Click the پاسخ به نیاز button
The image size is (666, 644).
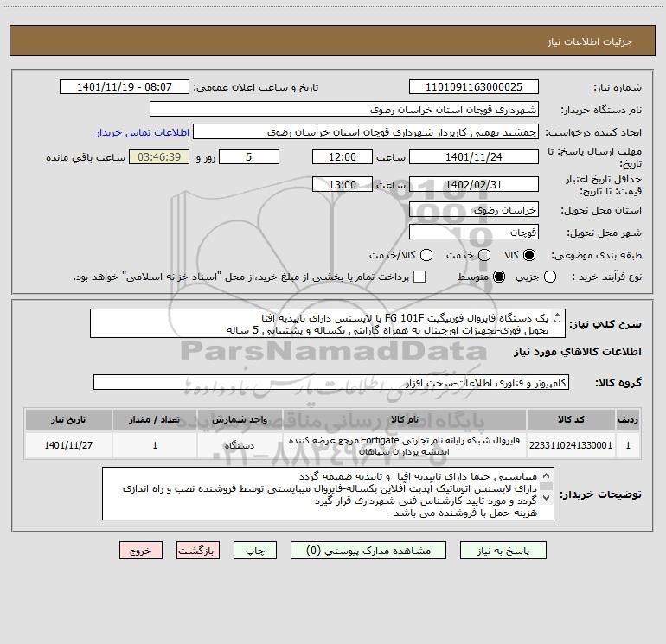click(503, 551)
